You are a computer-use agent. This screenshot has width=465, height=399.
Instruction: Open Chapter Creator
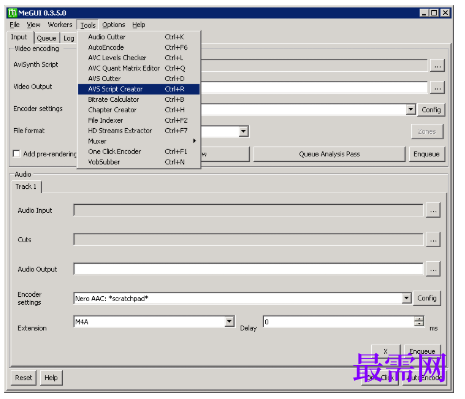tap(139, 110)
